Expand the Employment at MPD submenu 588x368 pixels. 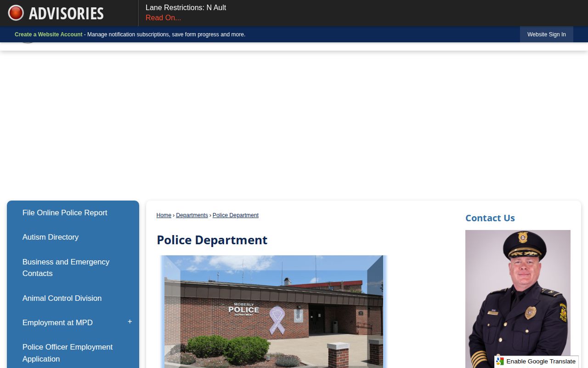click(x=130, y=322)
